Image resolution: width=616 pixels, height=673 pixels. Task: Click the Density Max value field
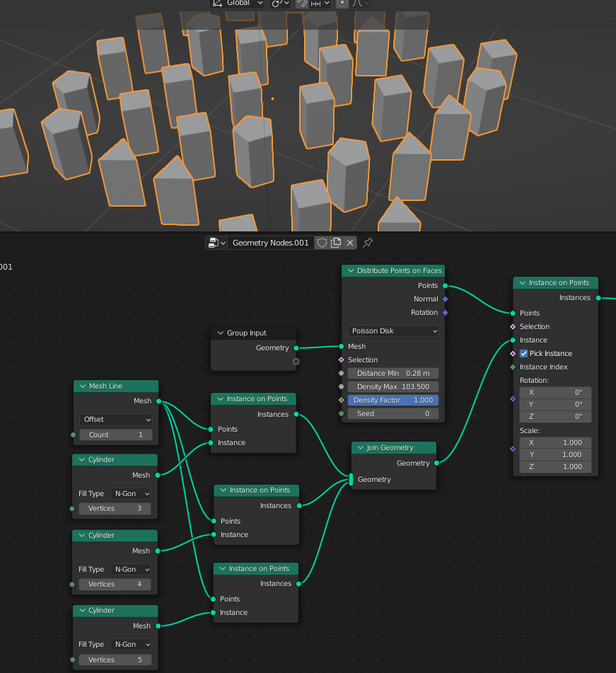click(393, 386)
